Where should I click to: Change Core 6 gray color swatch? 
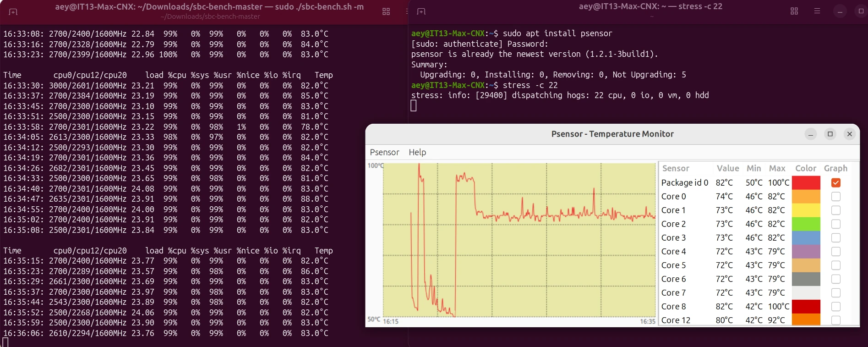click(x=806, y=279)
